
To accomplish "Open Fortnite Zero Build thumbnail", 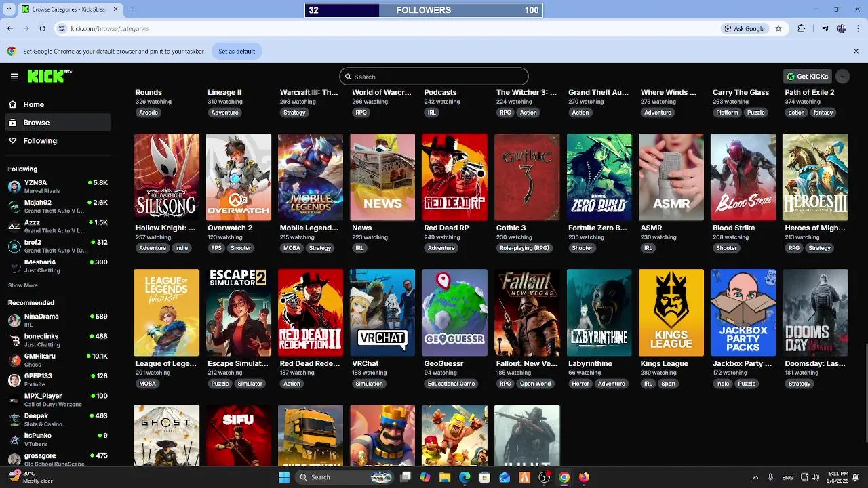I will [x=599, y=177].
